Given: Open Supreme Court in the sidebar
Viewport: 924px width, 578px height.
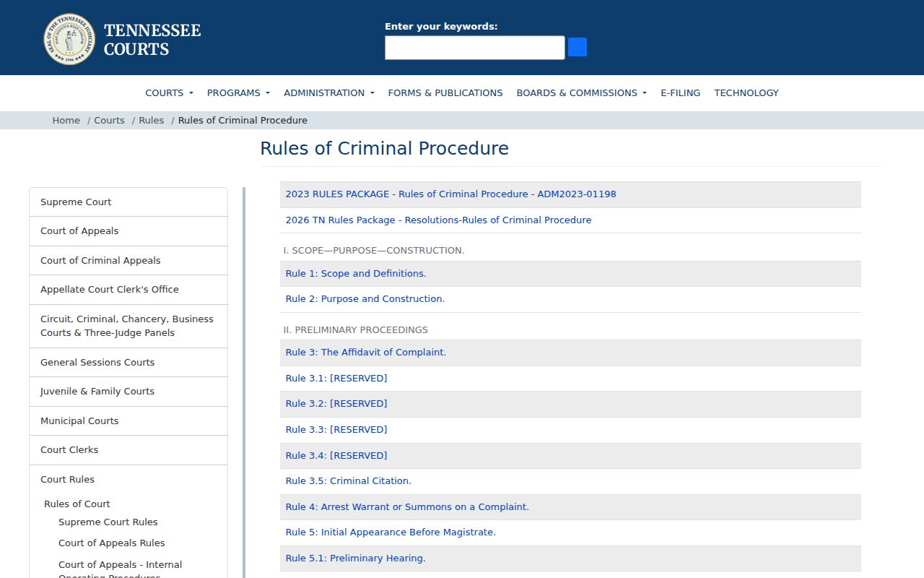Looking at the screenshot, I should click(x=128, y=202).
